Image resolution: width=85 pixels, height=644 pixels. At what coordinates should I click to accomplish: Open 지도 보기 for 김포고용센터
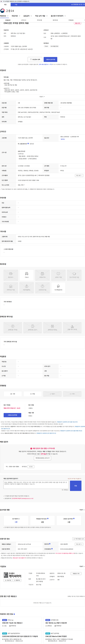(79, 544)
